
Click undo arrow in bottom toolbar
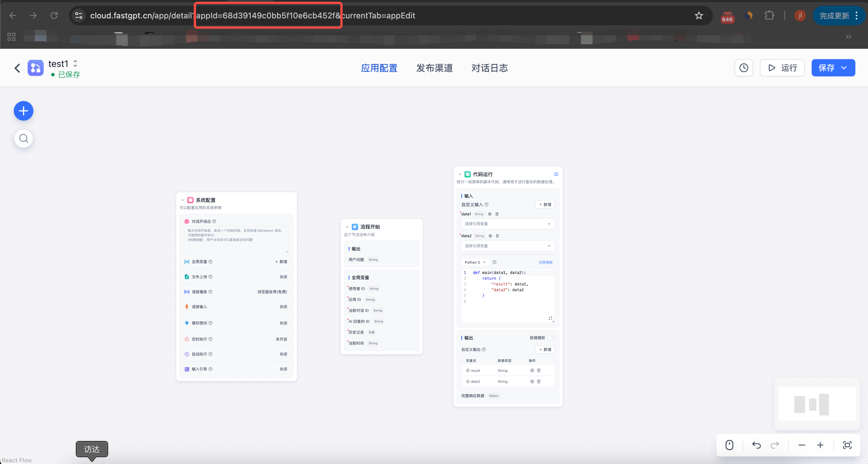click(756, 445)
